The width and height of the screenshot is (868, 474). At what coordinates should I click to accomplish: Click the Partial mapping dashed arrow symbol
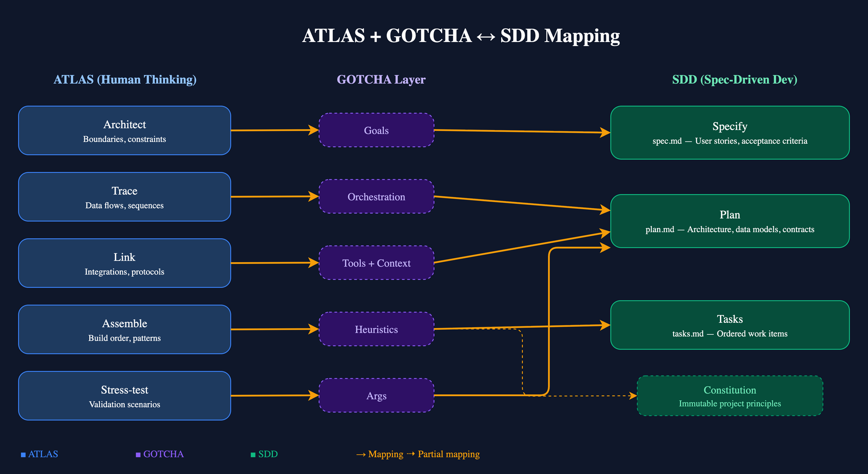coord(411,454)
